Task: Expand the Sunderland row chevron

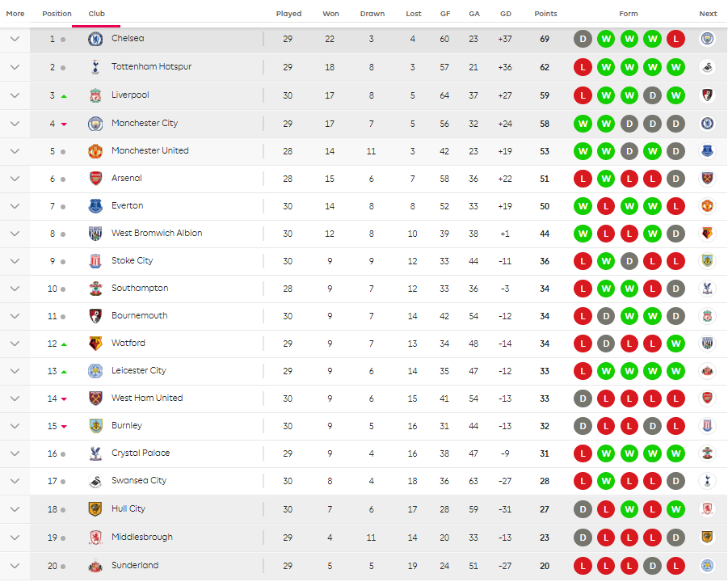Action: click(15, 566)
